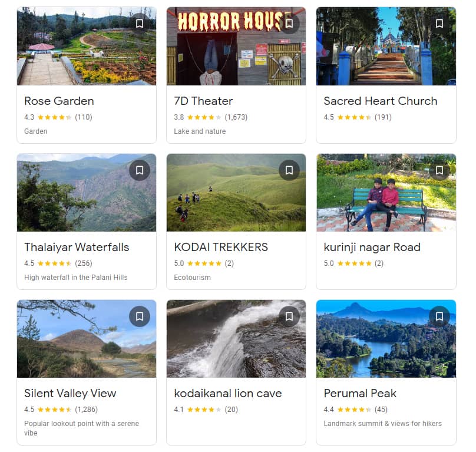Click the KODAI TREKKERS hillside photo
Viewport: 476px width, 452px height.
236,193
